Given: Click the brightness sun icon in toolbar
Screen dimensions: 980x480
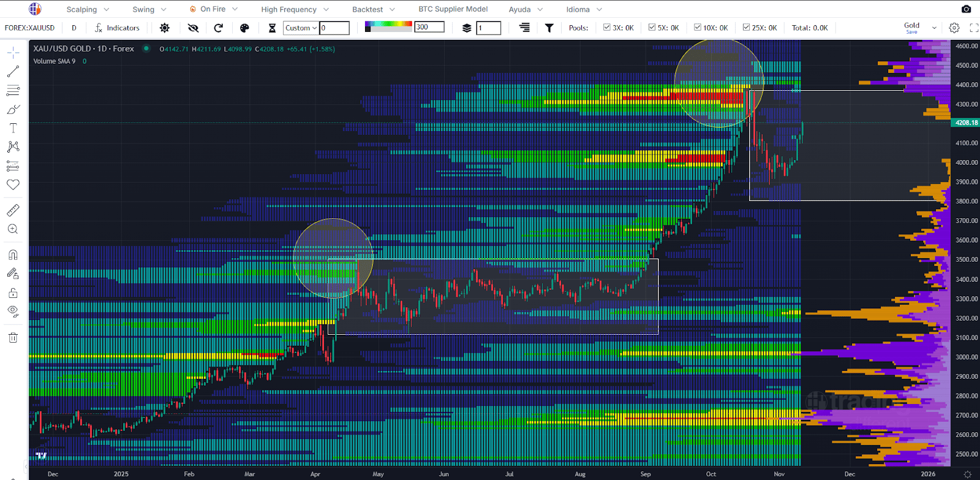Looking at the screenshot, I should pos(165,28).
